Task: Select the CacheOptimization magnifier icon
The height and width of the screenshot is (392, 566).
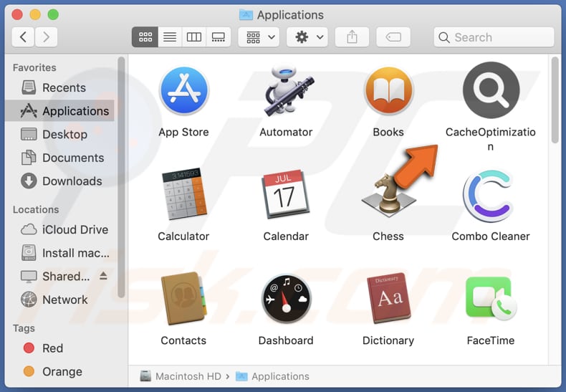Action: pos(491,90)
